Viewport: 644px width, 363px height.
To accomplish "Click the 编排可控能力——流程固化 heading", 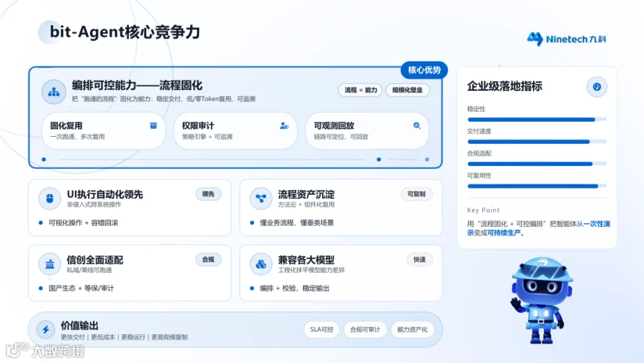I will 137,85.
